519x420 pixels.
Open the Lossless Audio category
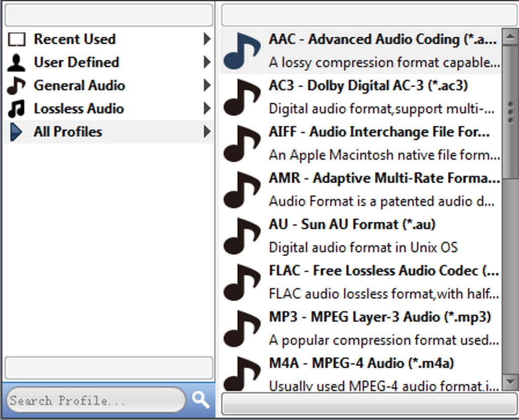pos(108,109)
